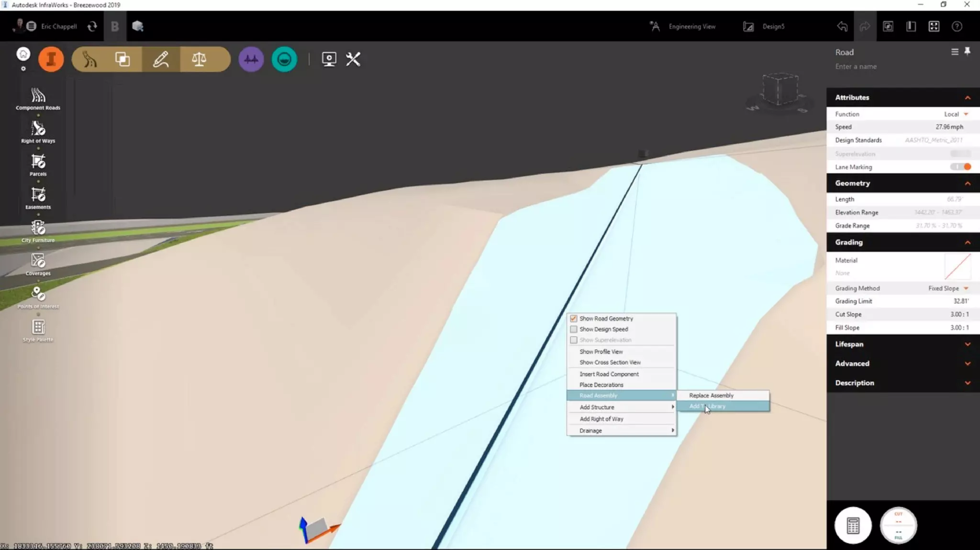Enable the Show Design Speed checkbox
This screenshot has width=980, height=550.
coord(573,329)
